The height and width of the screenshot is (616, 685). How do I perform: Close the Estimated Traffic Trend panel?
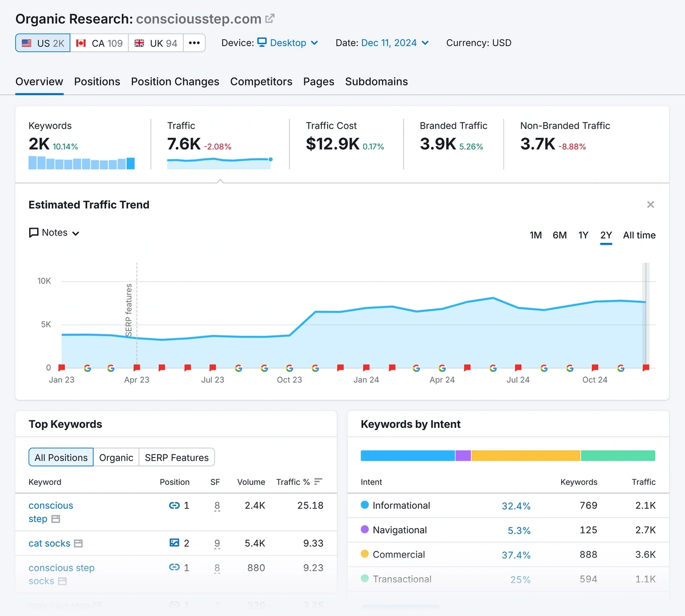coord(650,205)
